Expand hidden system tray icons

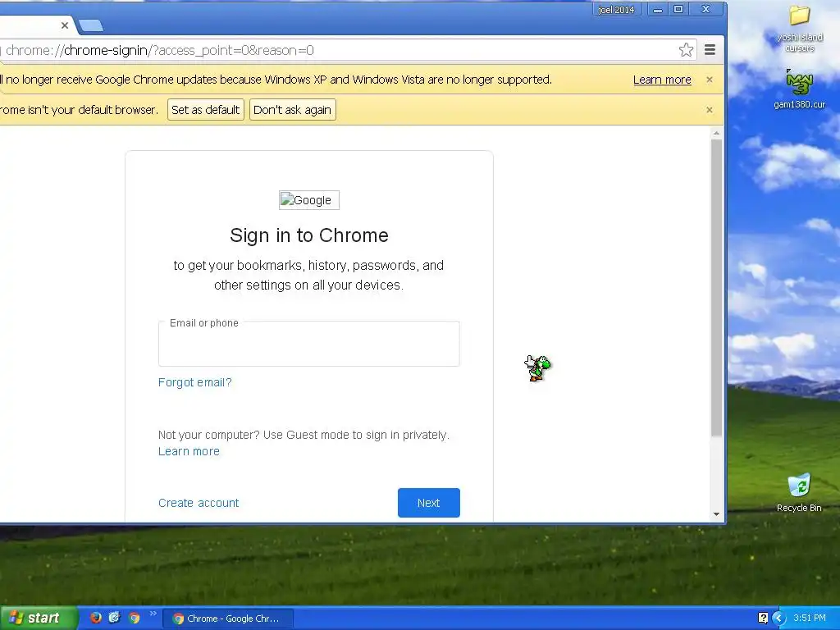[x=778, y=618]
